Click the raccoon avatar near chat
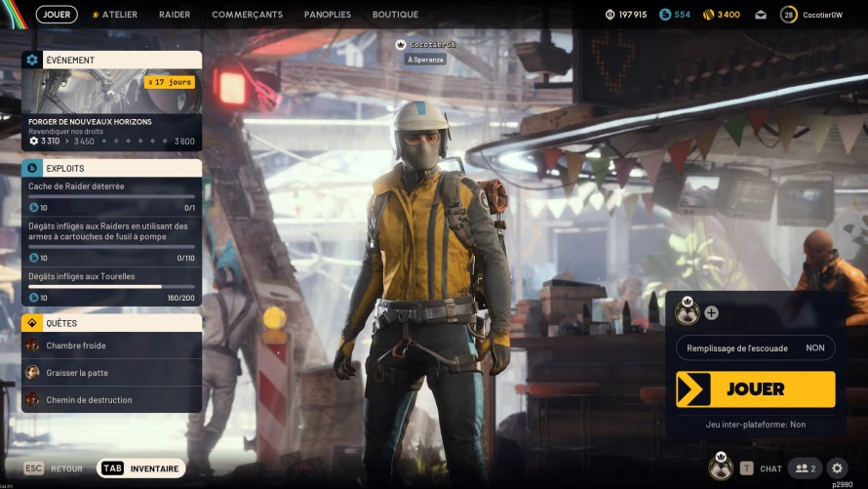Viewport: 868px width, 489px height. pos(721,466)
